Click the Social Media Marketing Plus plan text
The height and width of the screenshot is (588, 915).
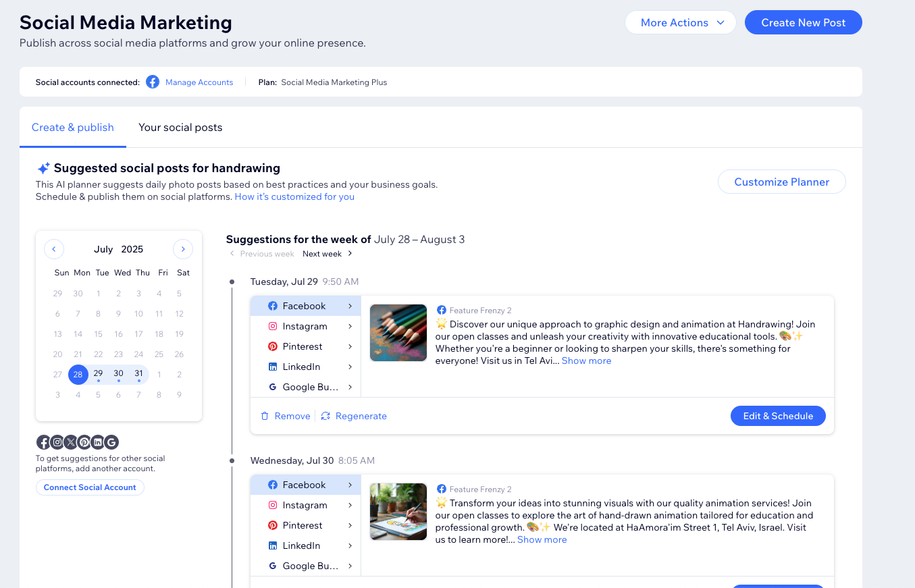click(x=334, y=82)
